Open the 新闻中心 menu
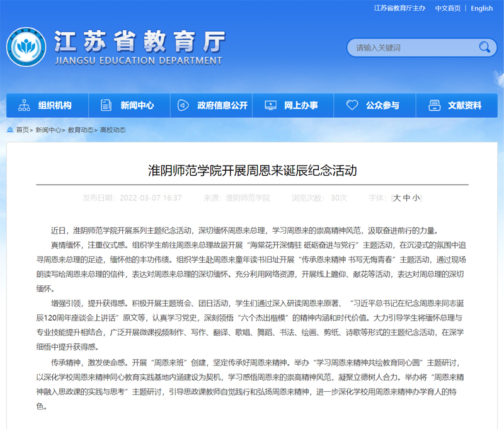Screen dimensions: 504x429 pyautogui.click(x=129, y=105)
